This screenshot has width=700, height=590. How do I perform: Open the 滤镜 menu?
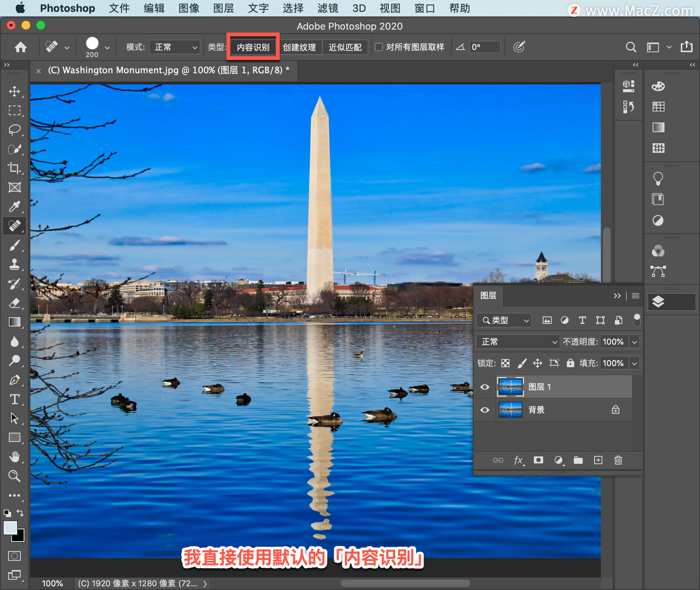[328, 8]
